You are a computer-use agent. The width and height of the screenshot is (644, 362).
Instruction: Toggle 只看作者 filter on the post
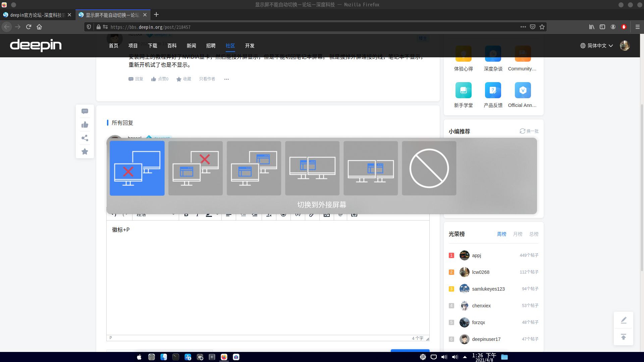click(207, 79)
